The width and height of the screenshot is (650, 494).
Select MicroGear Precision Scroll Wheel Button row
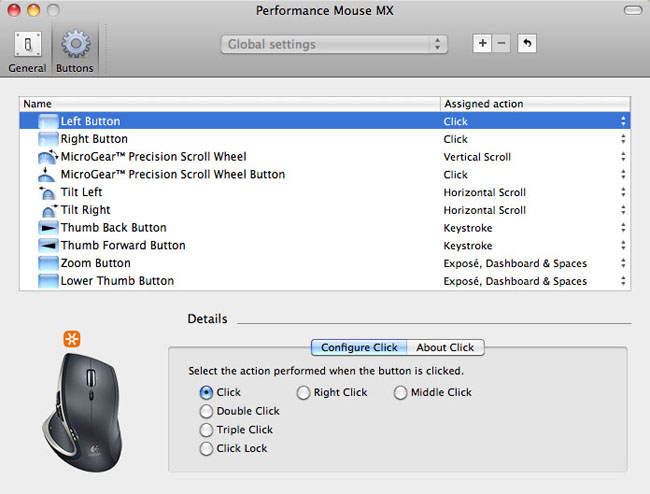[x=173, y=174]
